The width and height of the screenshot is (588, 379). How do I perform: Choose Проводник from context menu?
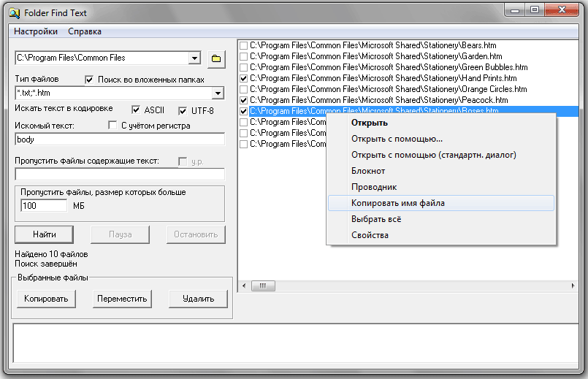(441, 187)
